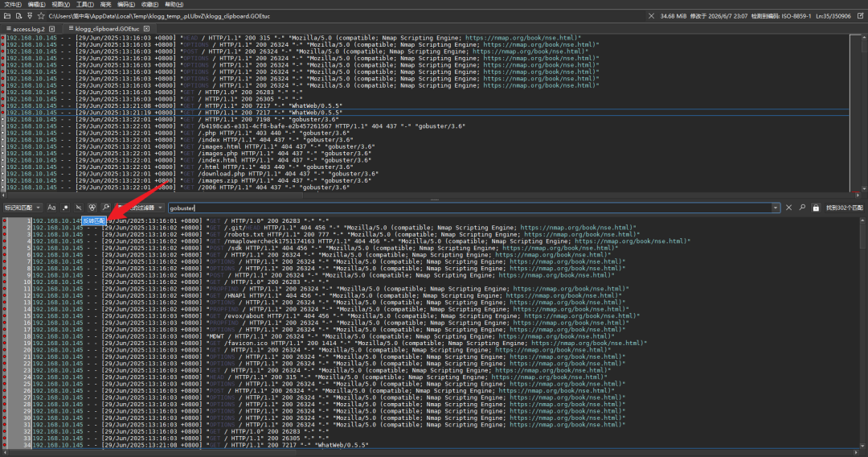Toggle the follow file icon
Image resolution: width=868 pixels, height=457 pixels.
[x=30, y=16]
